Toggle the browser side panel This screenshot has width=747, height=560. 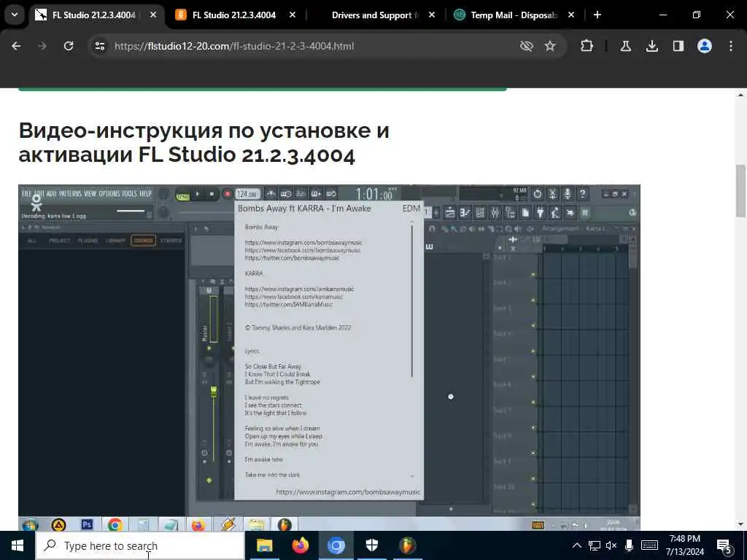678,46
